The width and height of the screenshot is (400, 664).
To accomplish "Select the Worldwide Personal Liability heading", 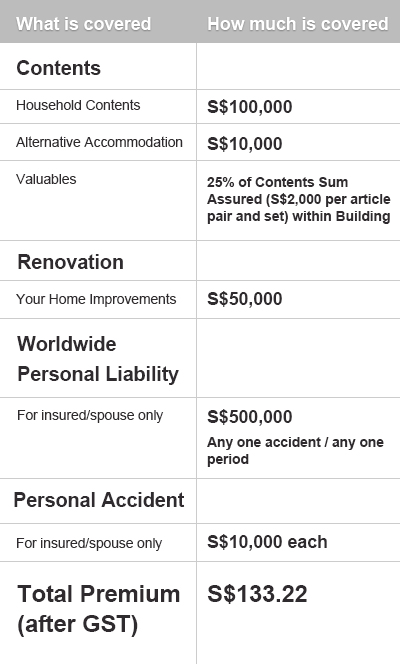I will (98, 359).
